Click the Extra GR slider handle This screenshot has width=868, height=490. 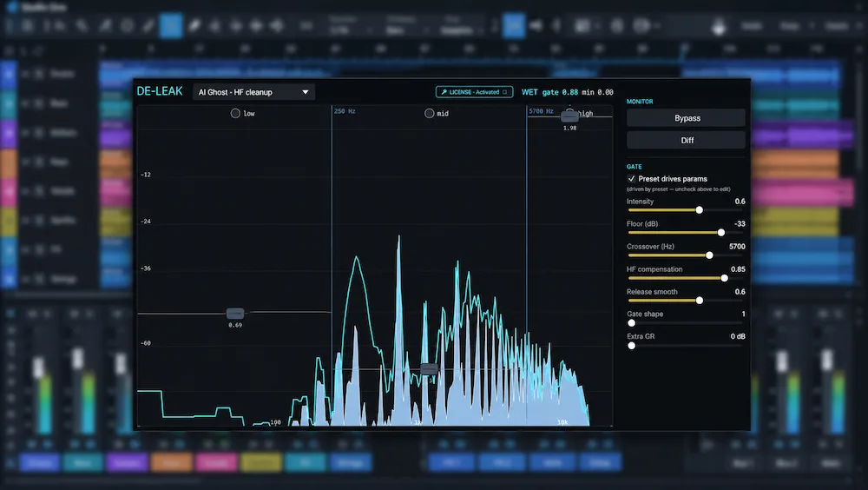pos(632,346)
